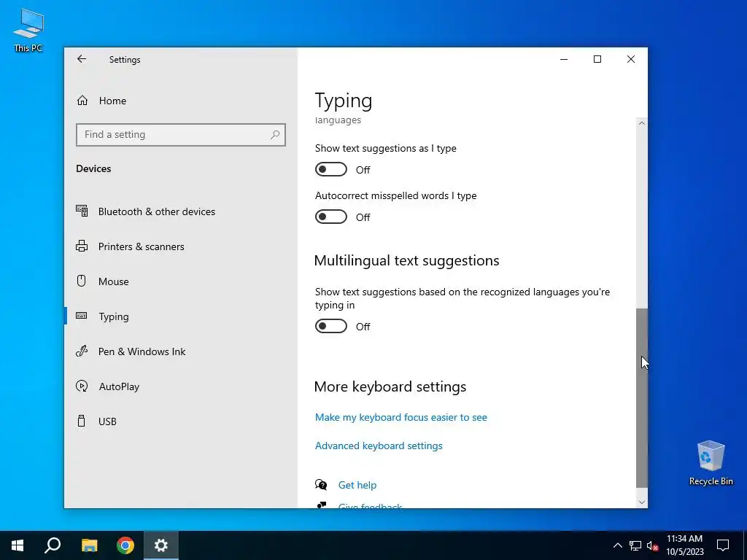Image resolution: width=747 pixels, height=560 pixels.
Task: Launch Google Chrome from taskbar
Action: (125, 545)
